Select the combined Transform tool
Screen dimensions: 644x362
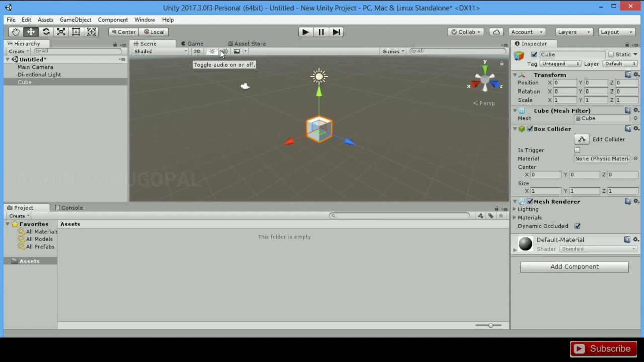[x=91, y=32]
